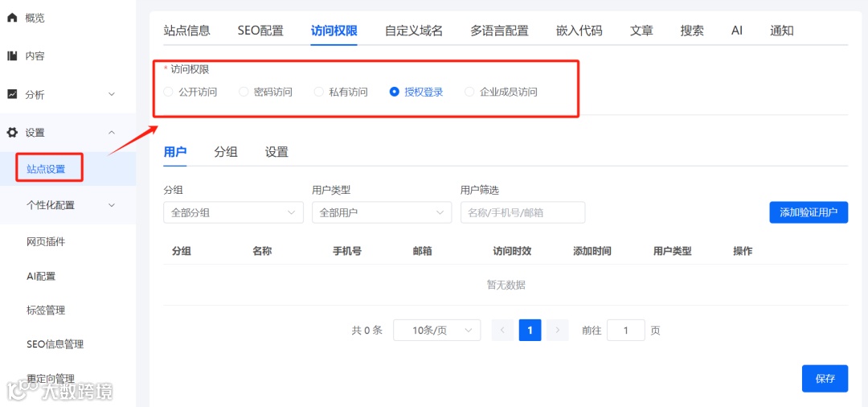Viewport: 868px width, 407px height.
Task: Select the 公开访问 radio button
Action: pos(168,92)
